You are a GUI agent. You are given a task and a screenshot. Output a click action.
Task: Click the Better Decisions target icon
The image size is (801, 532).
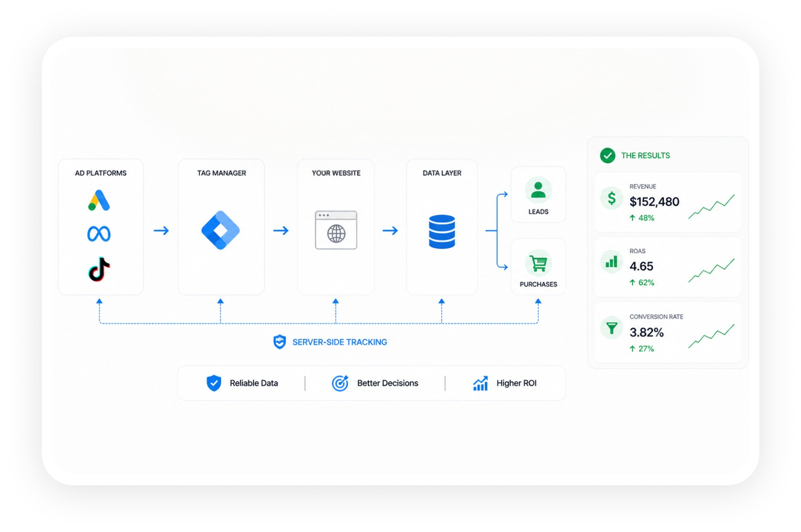340,383
